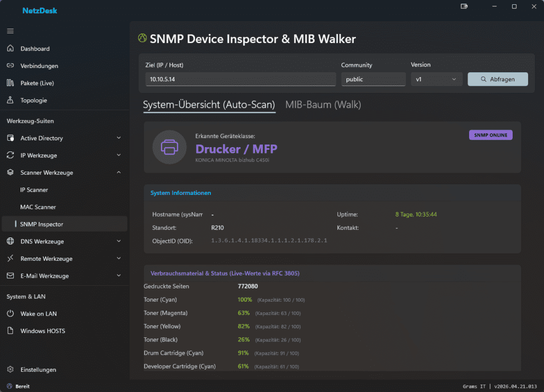Toggle the hamburger navigation menu
Viewport: 544px width, 392px height.
pyautogui.click(x=10, y=31)
